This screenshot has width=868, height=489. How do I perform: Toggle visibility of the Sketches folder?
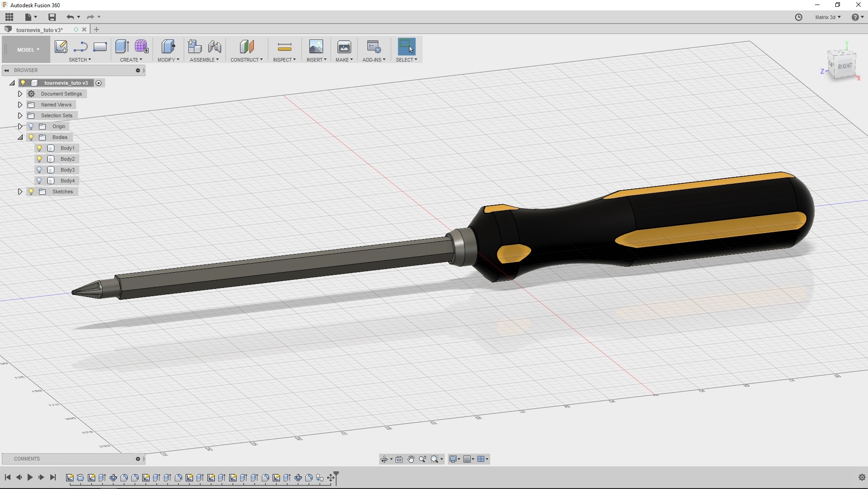coord(31,192)
